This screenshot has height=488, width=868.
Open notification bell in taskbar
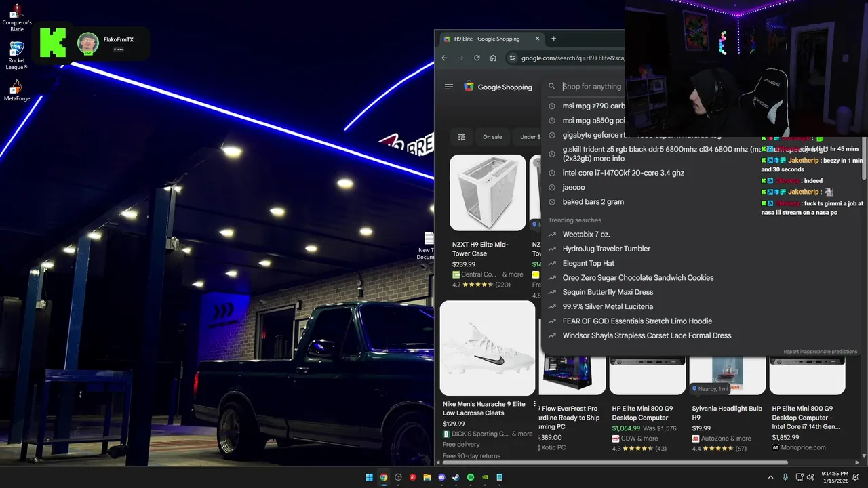tap(856, 477)
